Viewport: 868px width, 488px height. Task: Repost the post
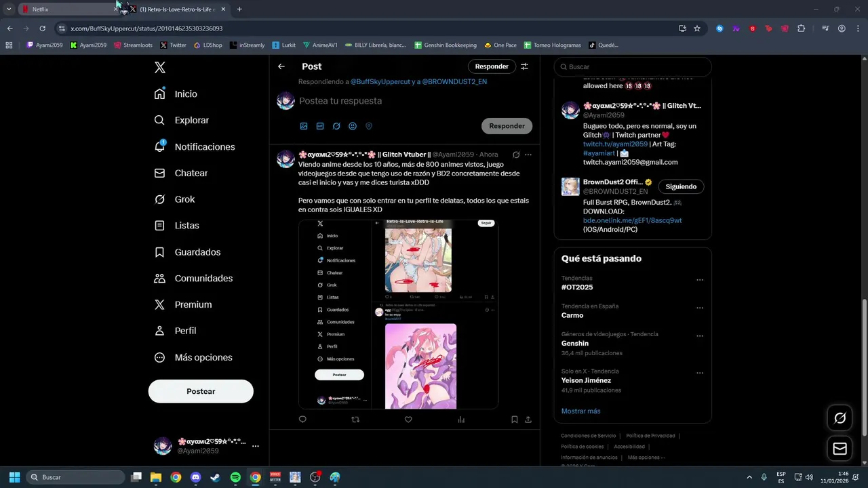(355, 420)
